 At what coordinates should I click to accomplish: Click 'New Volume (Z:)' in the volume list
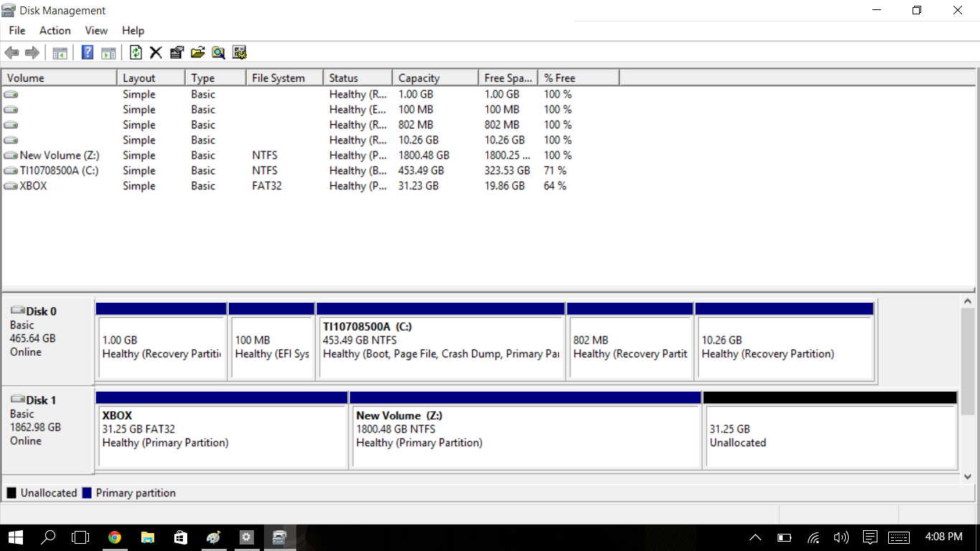(x=60, y=155)
